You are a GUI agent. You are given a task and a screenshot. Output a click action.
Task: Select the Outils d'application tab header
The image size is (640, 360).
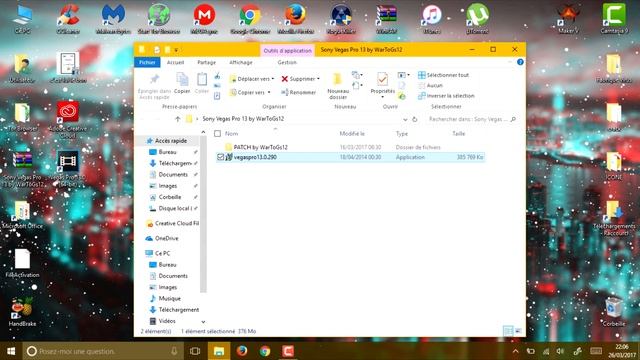point(287,51)
